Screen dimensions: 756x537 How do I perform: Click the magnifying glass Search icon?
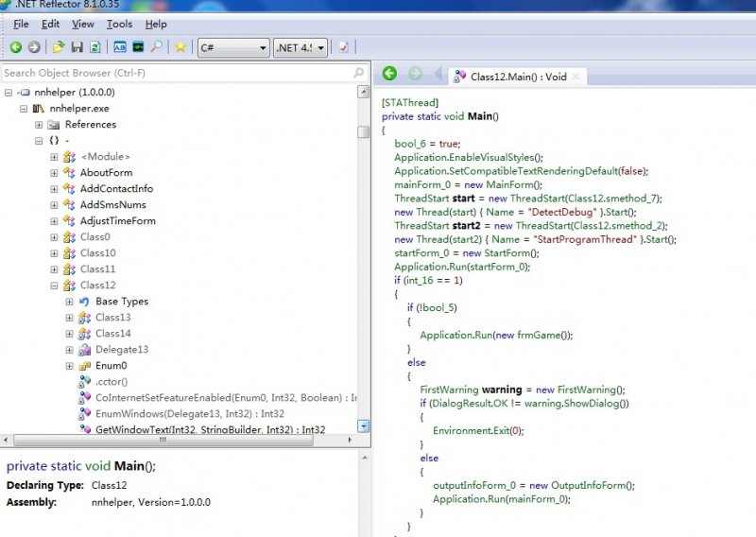pyautogui.click(x=156, y=47)
